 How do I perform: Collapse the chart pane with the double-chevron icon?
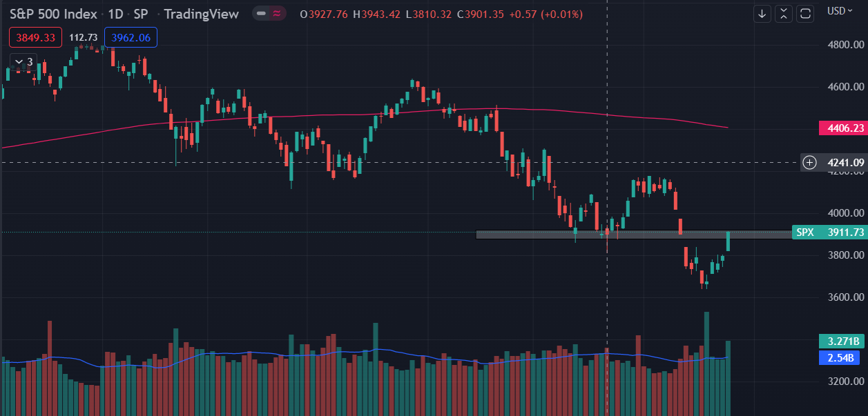tap(784, 14)
